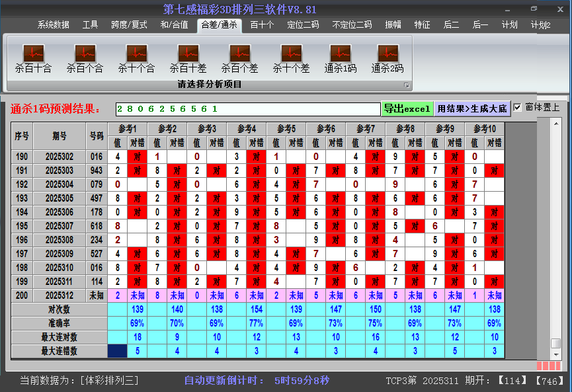Open the 通杀2码 analysis icon

click(387, 54)
